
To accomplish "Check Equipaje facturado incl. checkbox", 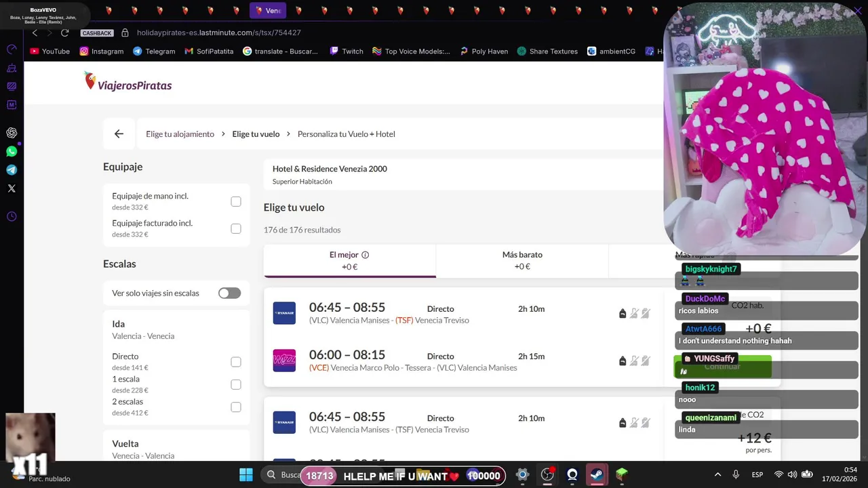I will point(236,228).
